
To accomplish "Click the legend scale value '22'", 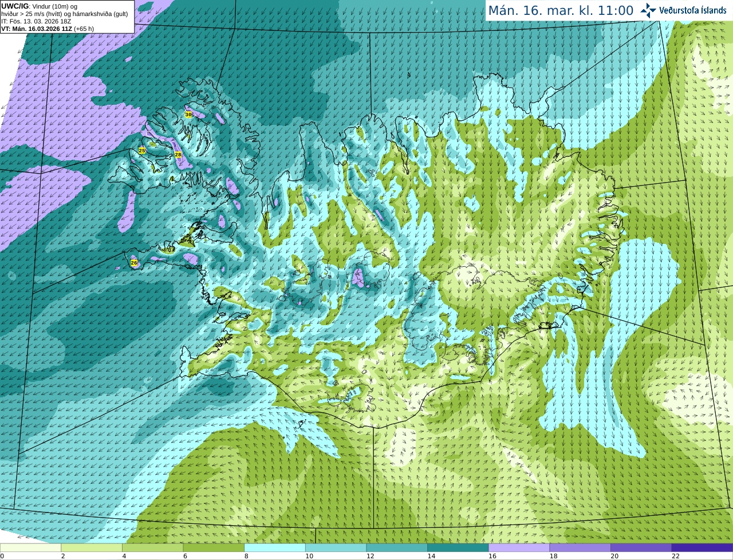I will pos(676,556).
